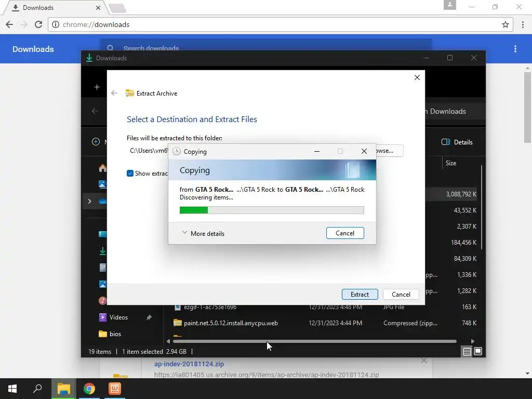Open Desktop in Explorer sidebar
532x399 pixels.
coord(102,234)
